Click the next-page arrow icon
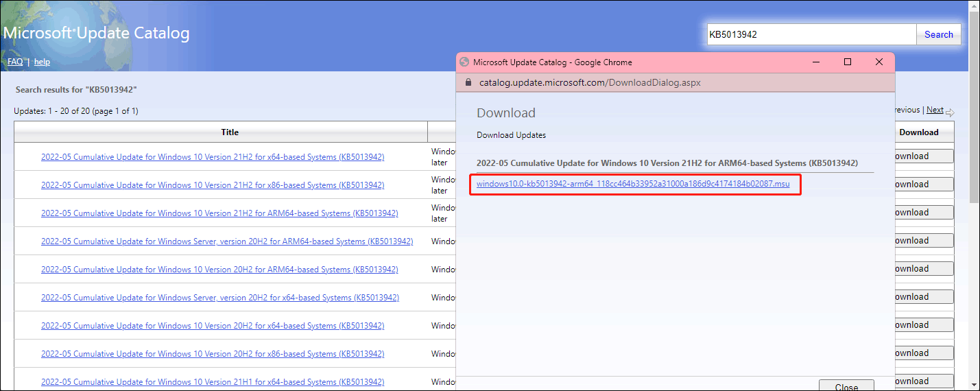Screen dimensions: 980x391 [x=950, y=112]
